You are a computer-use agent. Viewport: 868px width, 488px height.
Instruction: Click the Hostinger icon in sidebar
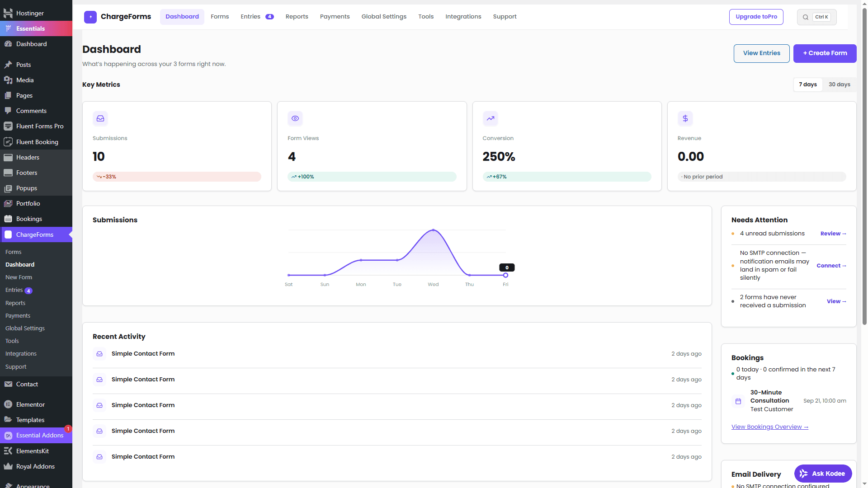tap(8, 13)
